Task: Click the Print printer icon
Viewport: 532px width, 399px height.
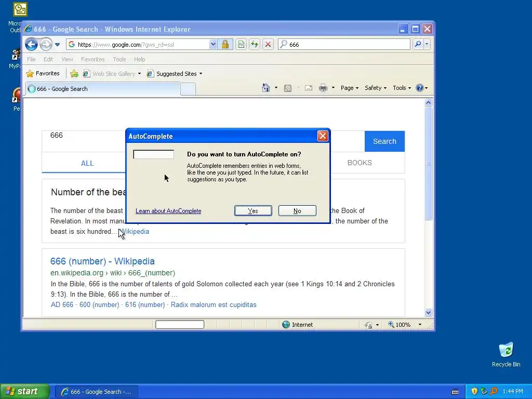Action: [323, 88]
